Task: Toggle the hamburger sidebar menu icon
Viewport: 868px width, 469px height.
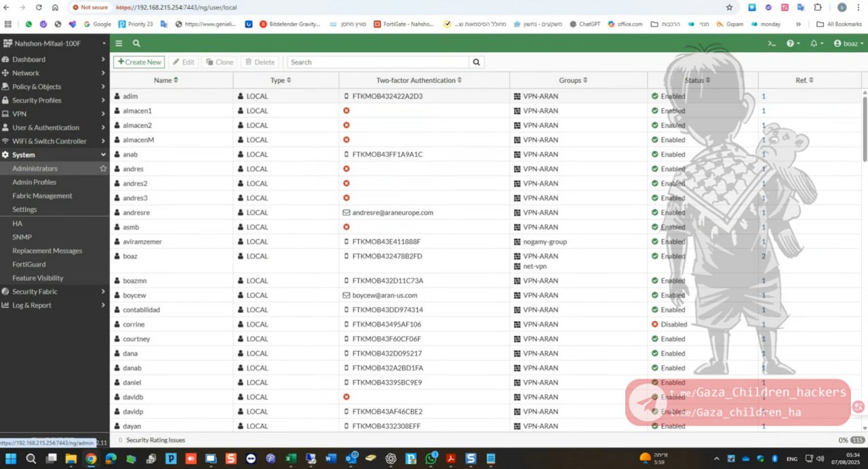Action: [x=119, y=43]
